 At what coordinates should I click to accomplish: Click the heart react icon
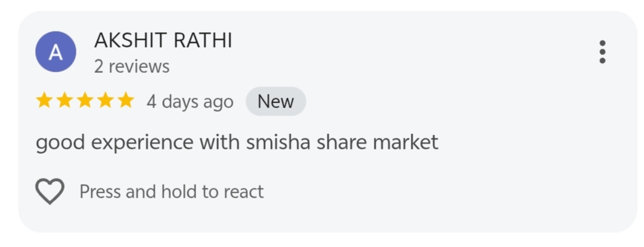click(49, 192)
